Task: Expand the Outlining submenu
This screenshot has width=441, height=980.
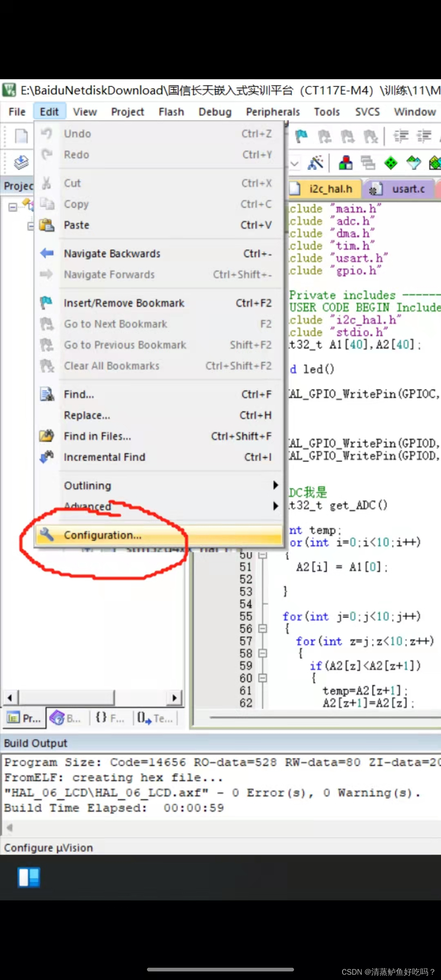Action: click(x=159, y=486)
